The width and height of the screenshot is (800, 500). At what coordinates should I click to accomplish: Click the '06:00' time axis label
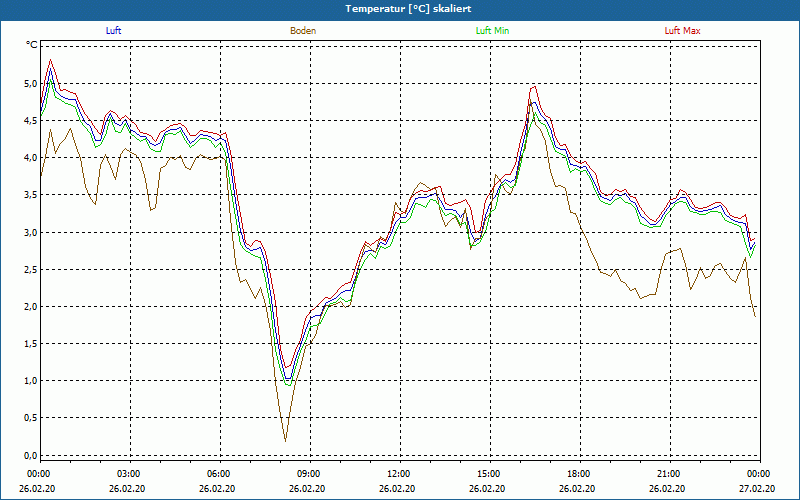point(218,474)
